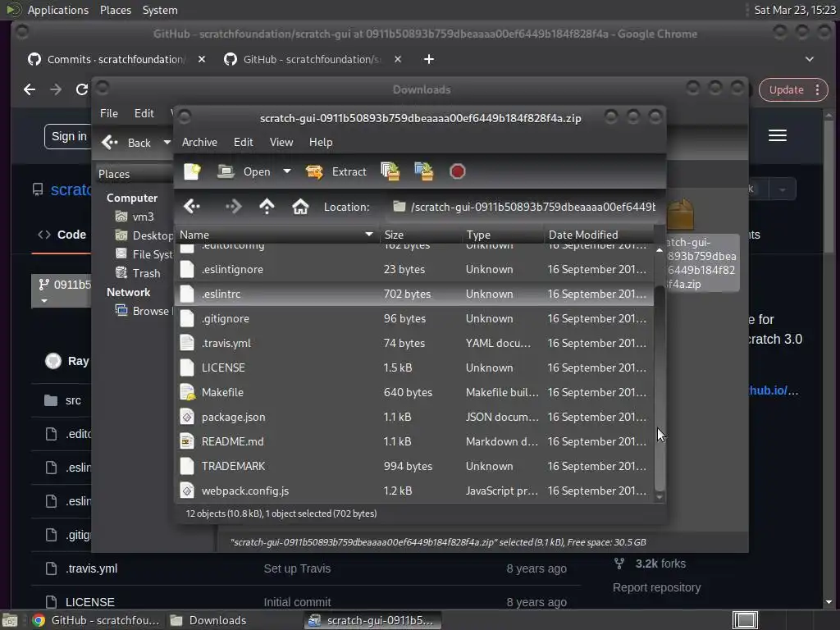Sort archive list by Date Modified column
The image size is (840, 630).
[598, 235]
